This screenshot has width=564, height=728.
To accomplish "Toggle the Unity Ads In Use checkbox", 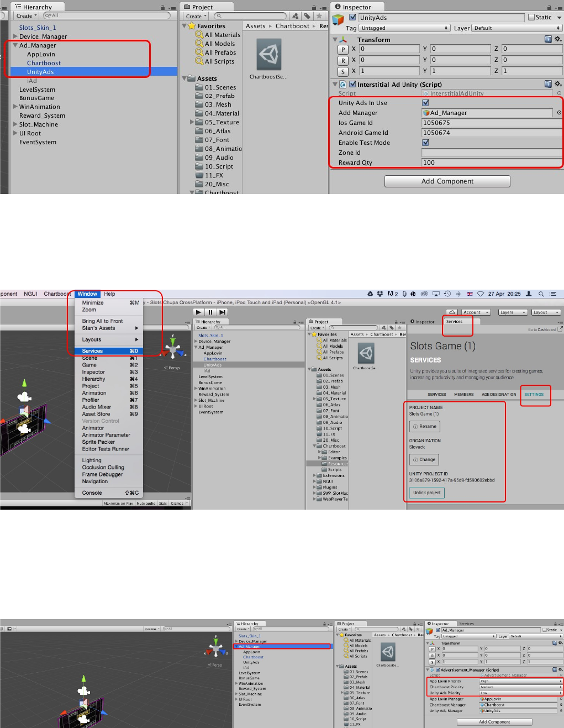I will click(x=425, y=103).
